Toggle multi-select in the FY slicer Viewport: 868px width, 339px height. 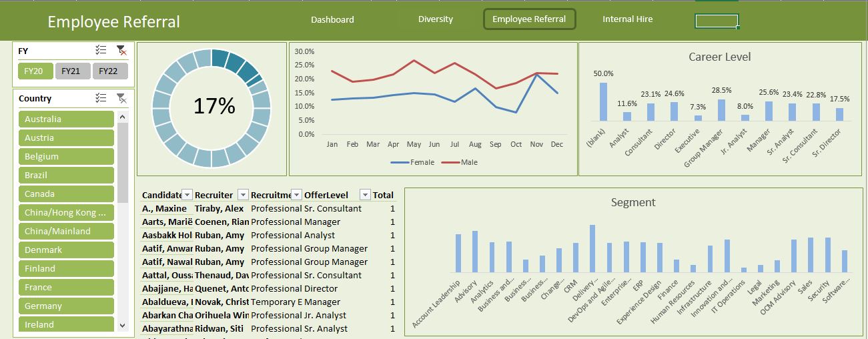click(x=101, y=50)
